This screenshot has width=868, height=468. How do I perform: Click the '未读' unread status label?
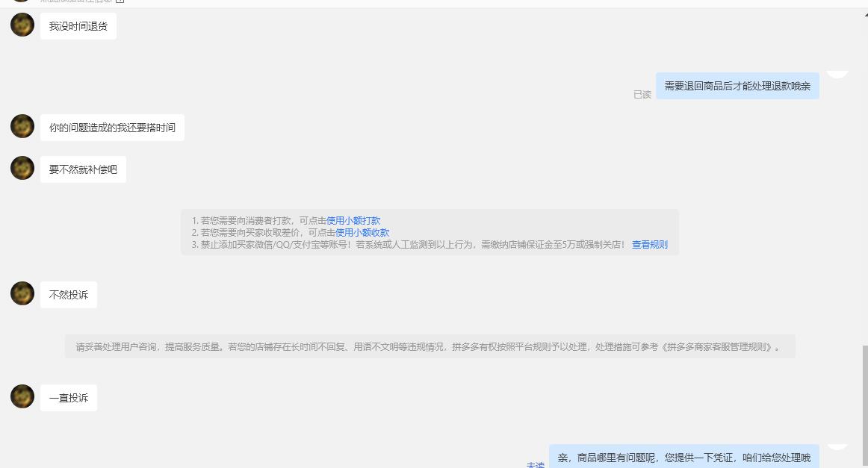(535, 464)
